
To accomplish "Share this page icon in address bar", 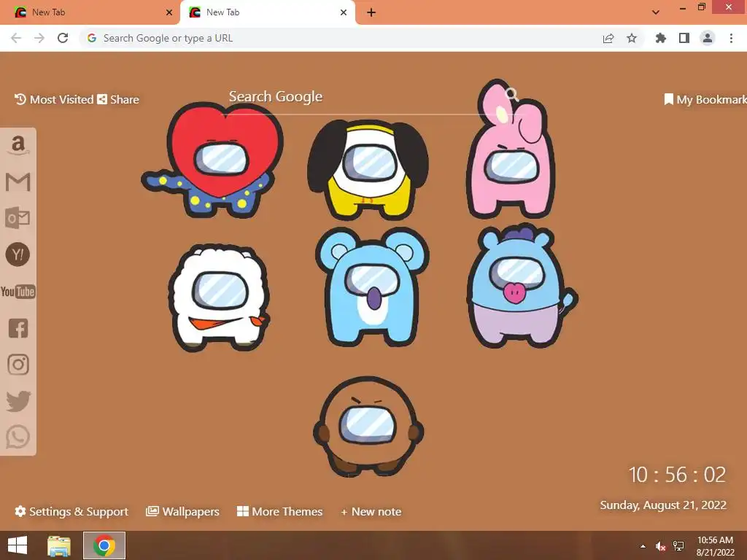I will [608, 38].
